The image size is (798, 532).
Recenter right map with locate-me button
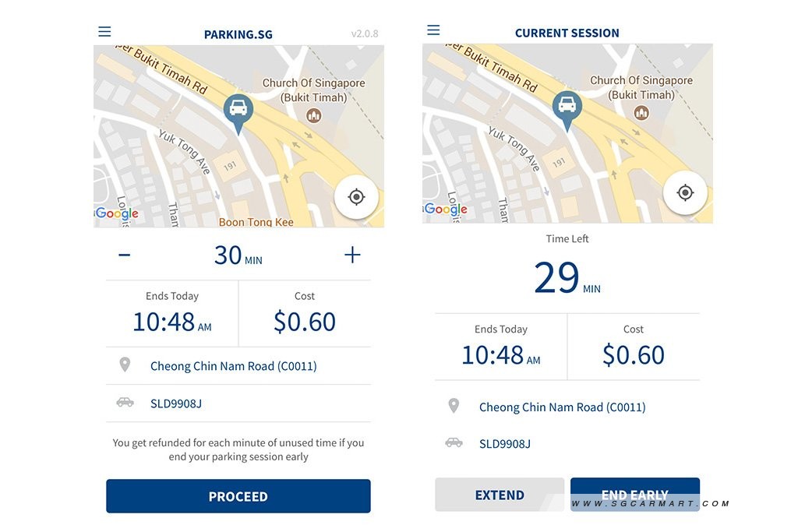[685, 192]
